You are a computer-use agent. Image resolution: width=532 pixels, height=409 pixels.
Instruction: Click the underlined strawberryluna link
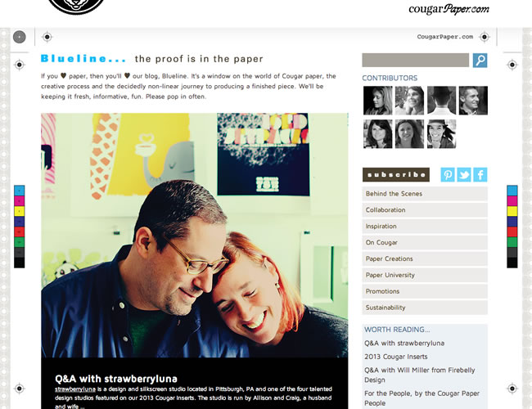pos(75,389)
